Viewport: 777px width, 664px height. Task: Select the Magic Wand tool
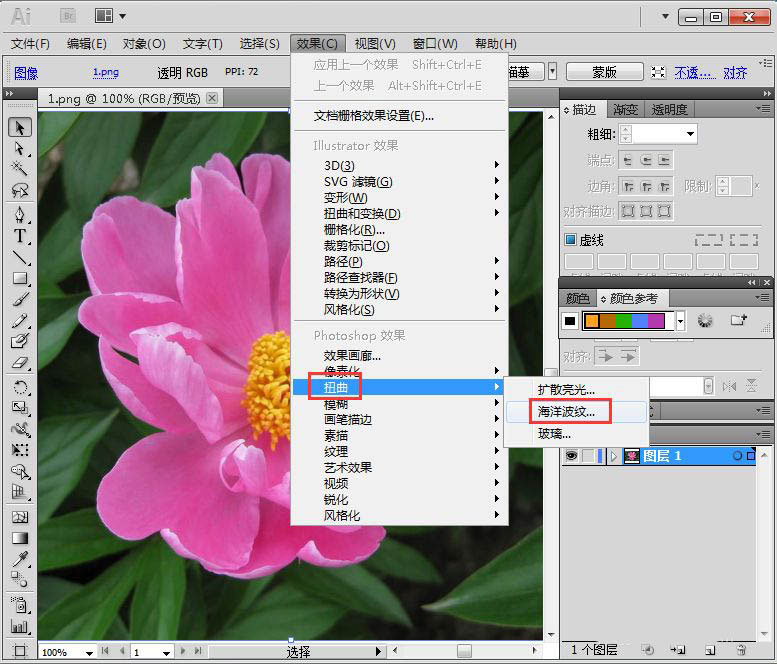(20, 169)
